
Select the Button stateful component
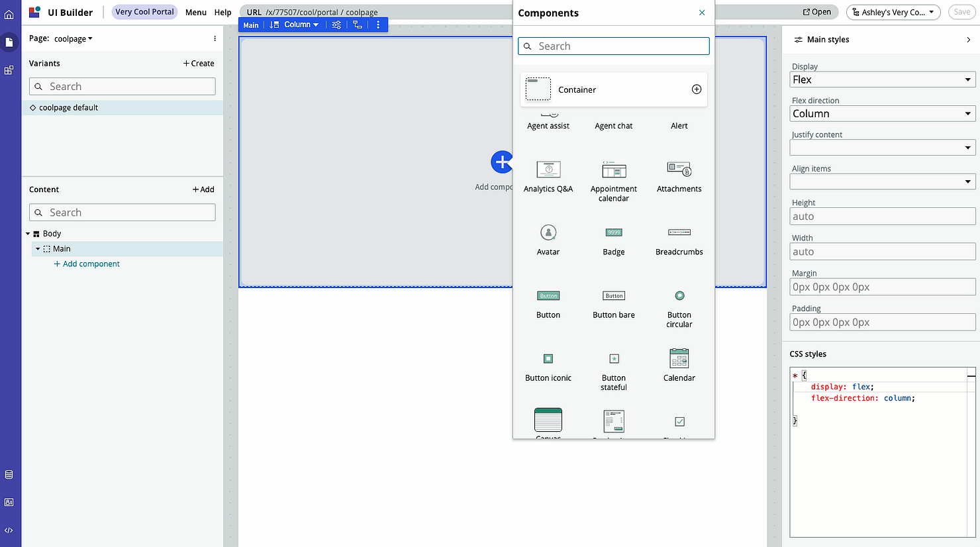(614, 371)
